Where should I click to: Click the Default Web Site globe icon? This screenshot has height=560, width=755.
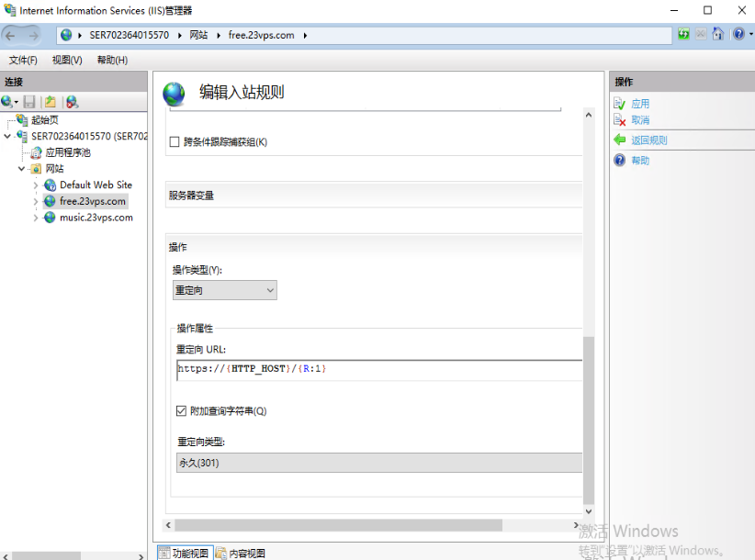tap(51, 185)
